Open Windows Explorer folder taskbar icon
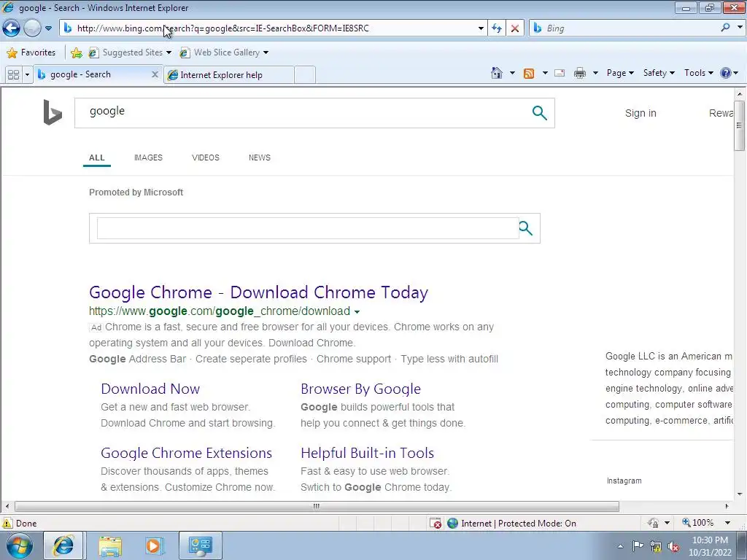This screenshot has width=747, height=560. (110, 545)
